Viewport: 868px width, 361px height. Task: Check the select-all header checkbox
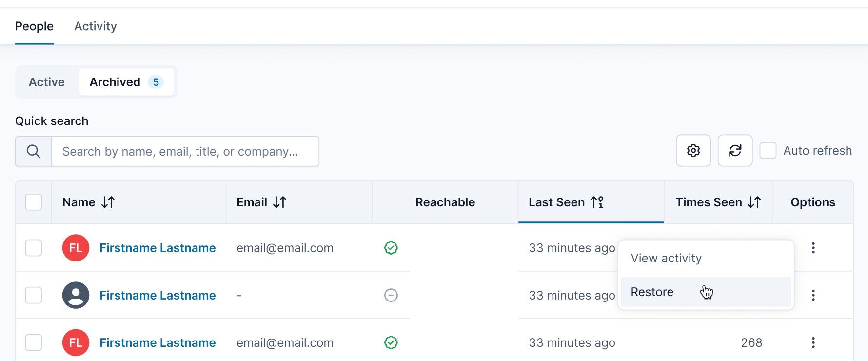click(x=34, y=202)
